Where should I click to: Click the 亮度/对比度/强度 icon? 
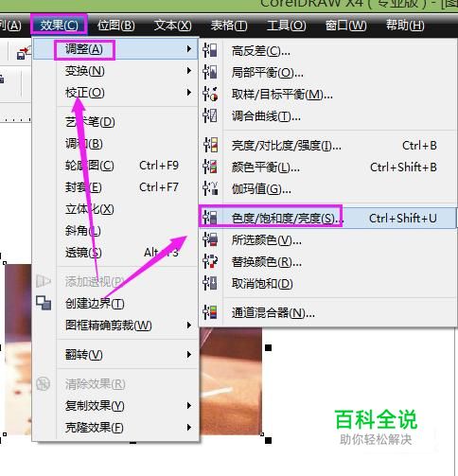pos(210,145)
